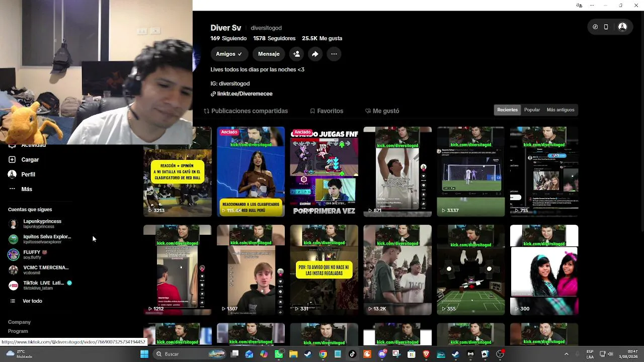644x362 pixels.
Task: Open the account avatar in top-right corner
Action: [x=622, y=27]
